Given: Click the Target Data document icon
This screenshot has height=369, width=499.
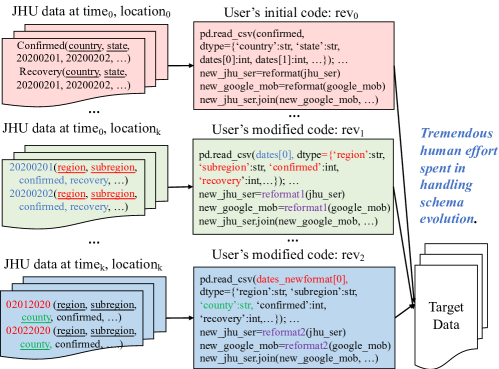Looking at the screenshot, I should [451, 305].
